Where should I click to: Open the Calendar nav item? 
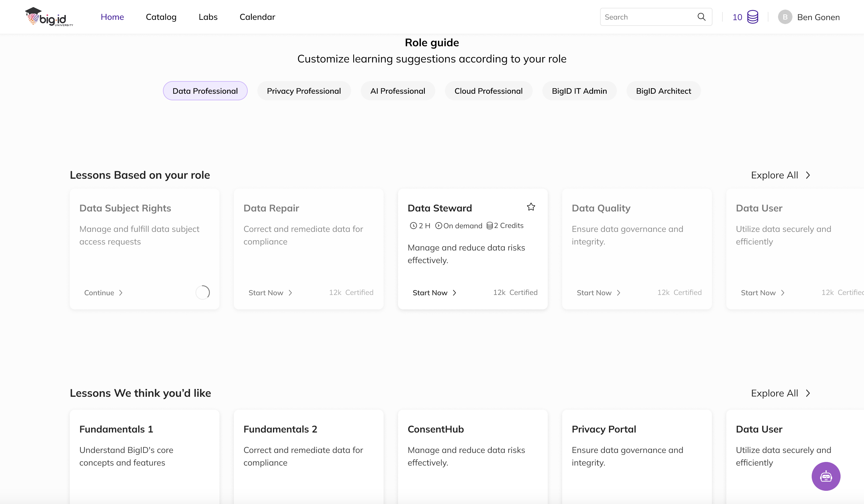tap(257, 17)
